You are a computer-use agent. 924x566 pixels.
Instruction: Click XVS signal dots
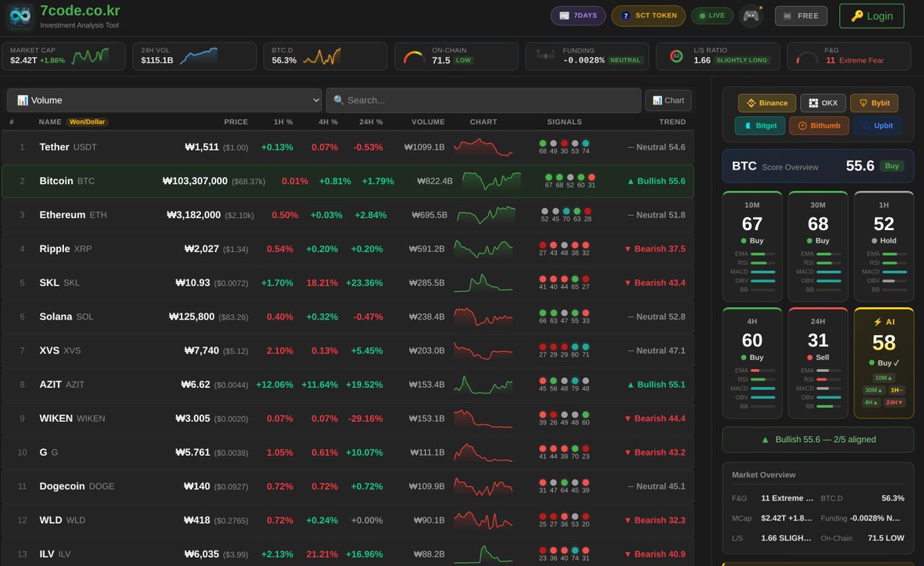coord(564,350)
